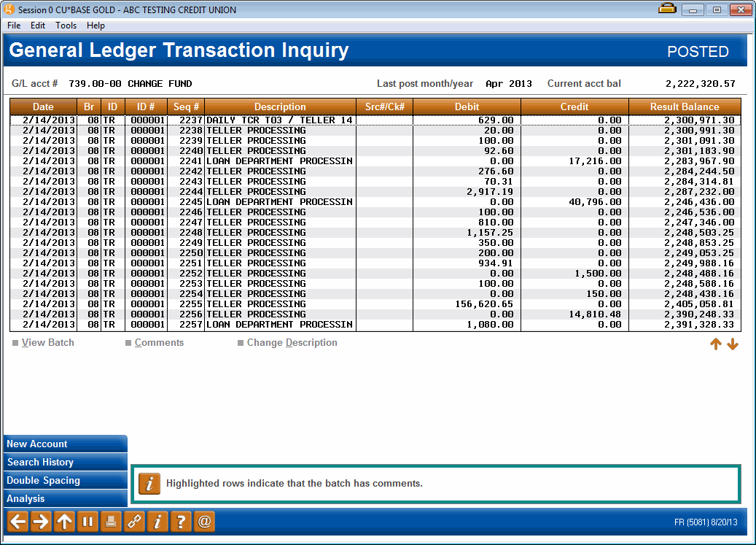756x545 pixels.
Task: Click the back arrow navigation icon
Action: pos(16,521)
